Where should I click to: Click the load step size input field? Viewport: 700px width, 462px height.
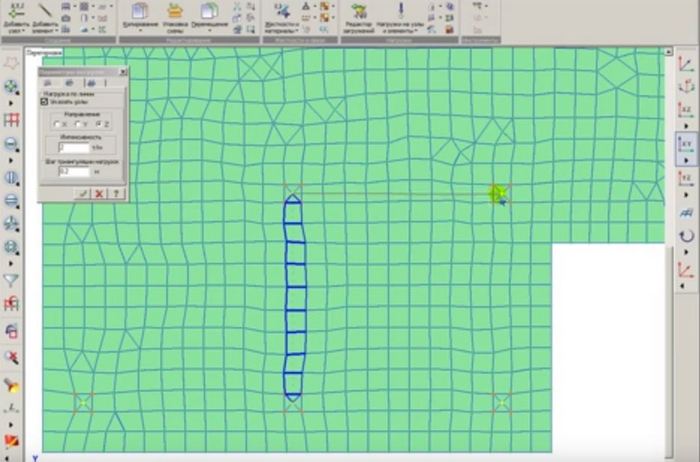pos(75,171)
